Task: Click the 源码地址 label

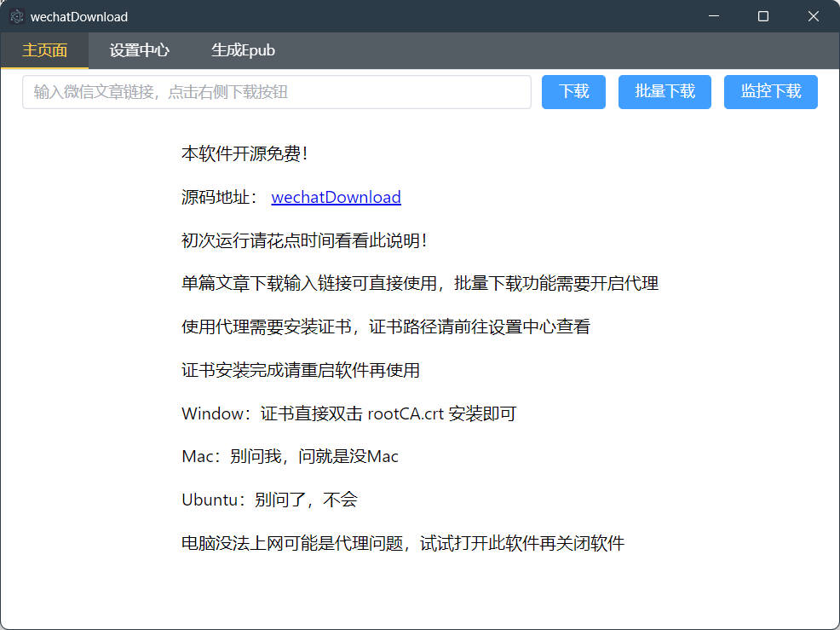Action: pos(220,197)
